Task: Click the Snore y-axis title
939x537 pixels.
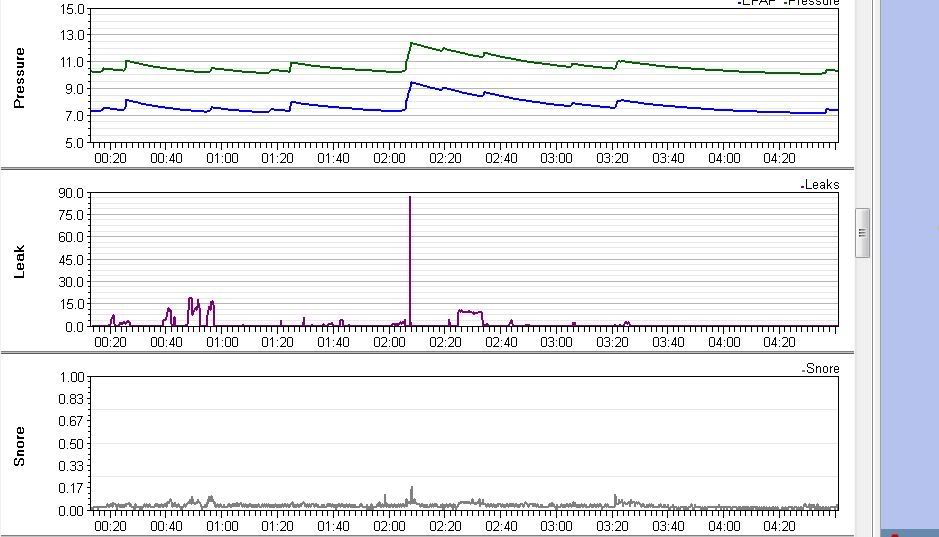Action: [18, 445]
